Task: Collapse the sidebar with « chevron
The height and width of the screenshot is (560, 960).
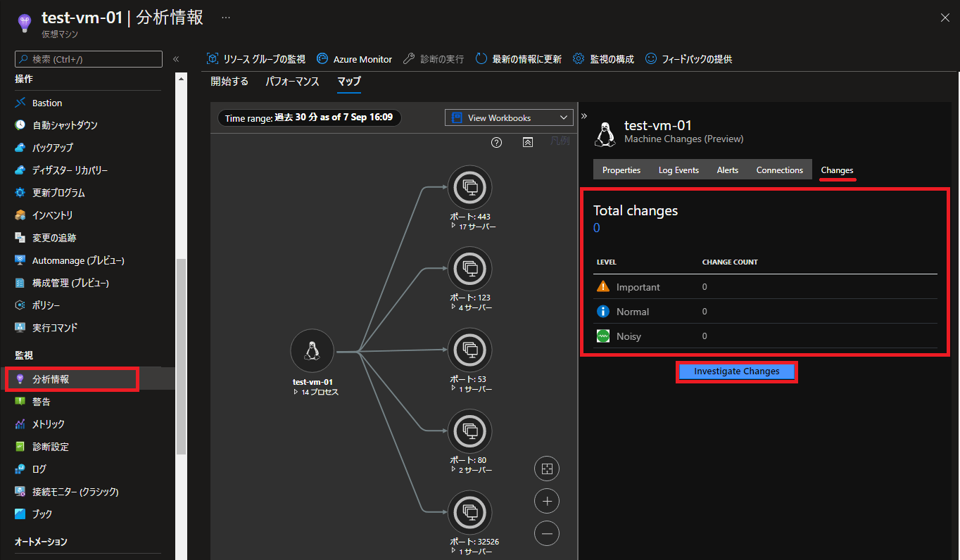Action: click(x=176, y=60)
